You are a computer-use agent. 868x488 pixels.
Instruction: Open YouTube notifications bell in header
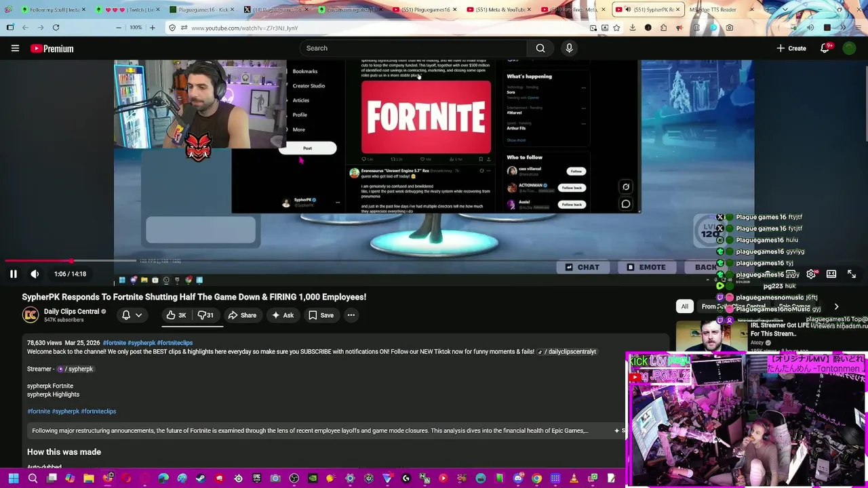click(x=825, y=48)
